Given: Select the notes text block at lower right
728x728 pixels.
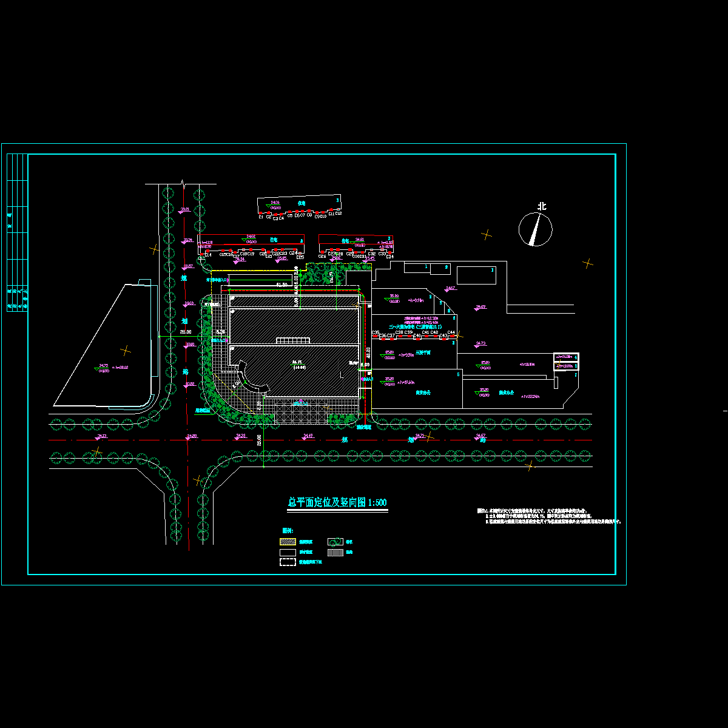Looking at the screenshot, I should point(549,516).
